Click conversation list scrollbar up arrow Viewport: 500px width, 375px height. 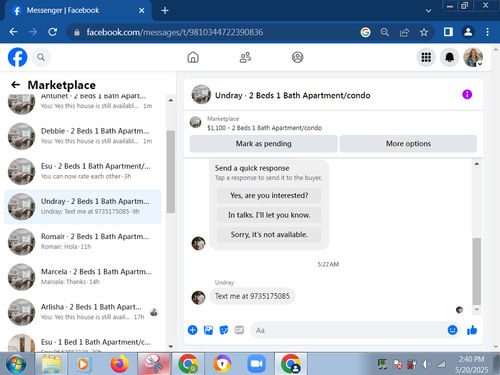[171, 100]
